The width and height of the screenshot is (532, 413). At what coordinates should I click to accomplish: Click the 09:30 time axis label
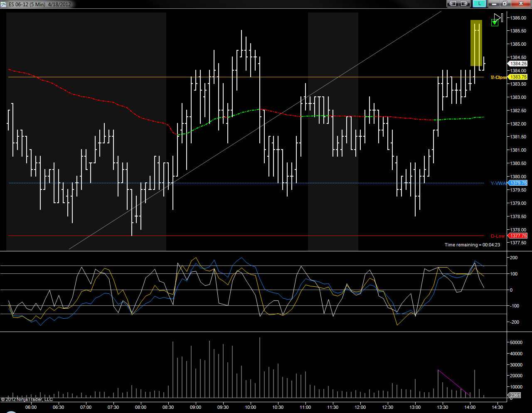pyautogui.click(x=223, y=407)
